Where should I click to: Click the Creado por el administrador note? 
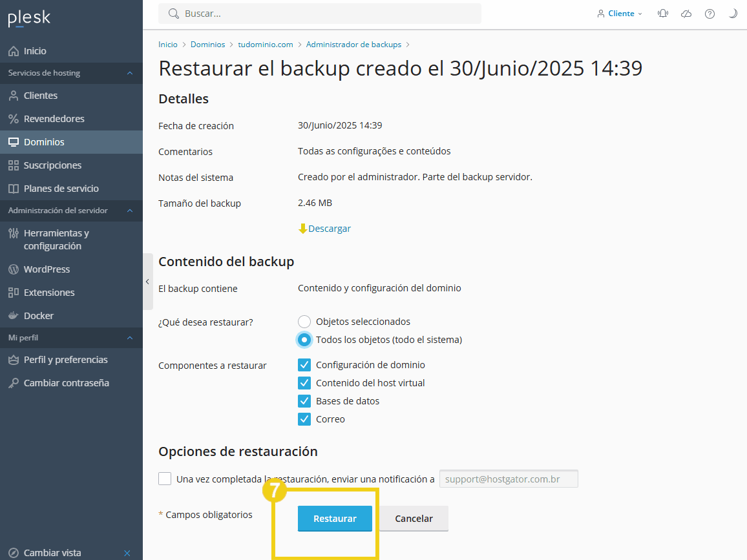415,177
